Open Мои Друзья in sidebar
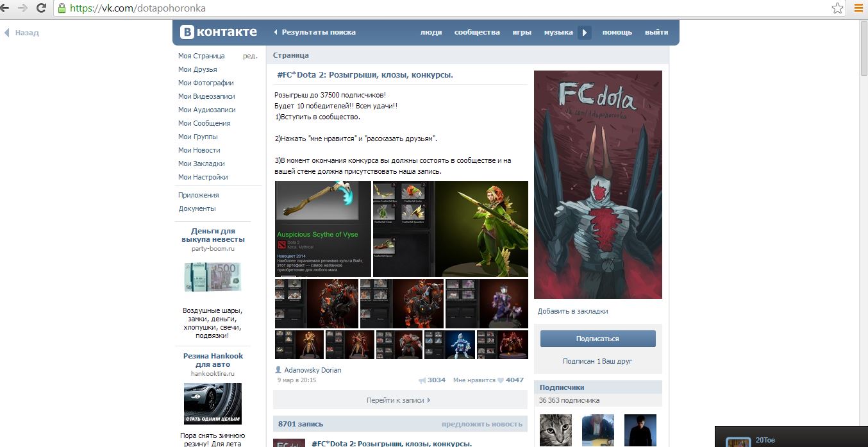Viewport: 868px width, 447px height. [x=197, y=69]
